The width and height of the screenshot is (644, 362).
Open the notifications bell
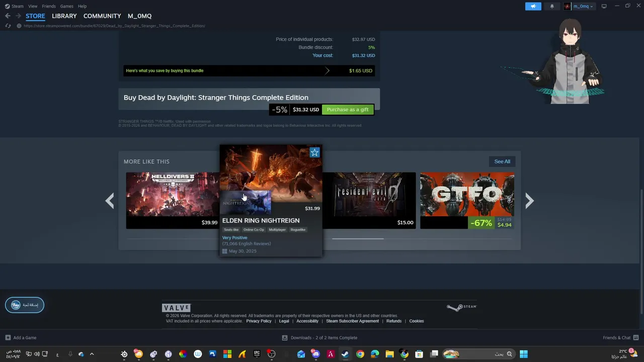552,6
